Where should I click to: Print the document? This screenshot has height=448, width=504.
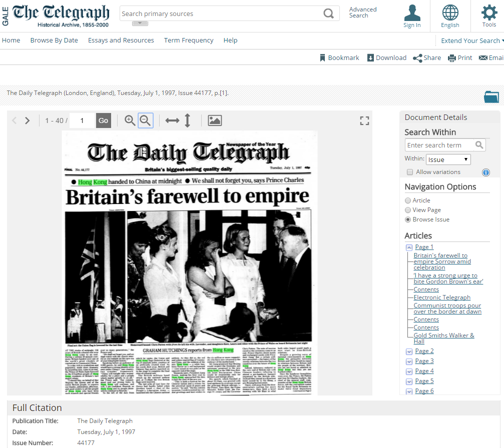[460, 58]
